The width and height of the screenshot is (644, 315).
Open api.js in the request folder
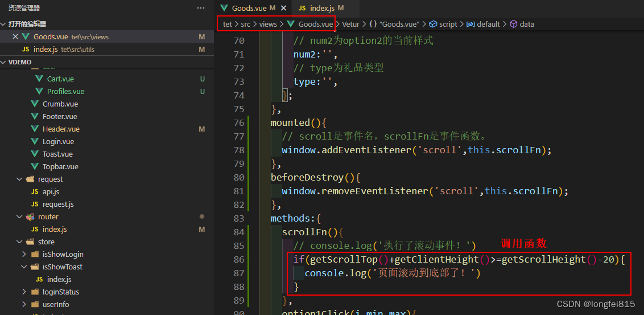click(51, 191)
